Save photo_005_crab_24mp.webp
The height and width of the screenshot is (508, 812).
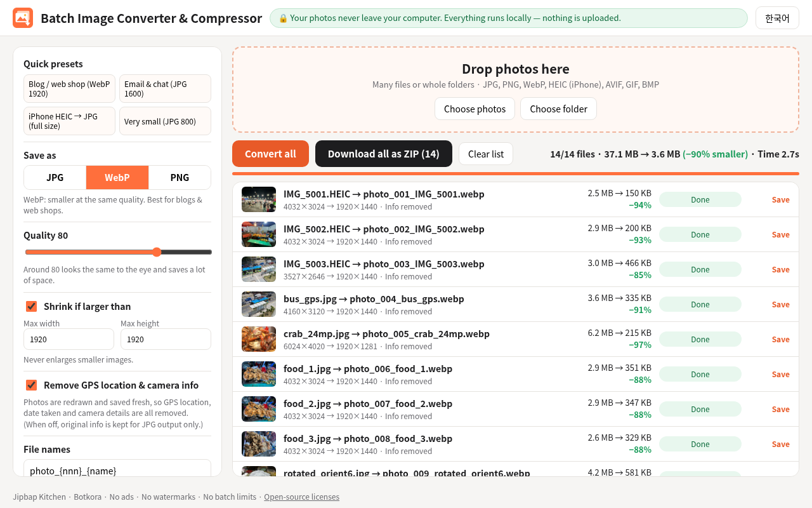[780, 339]
